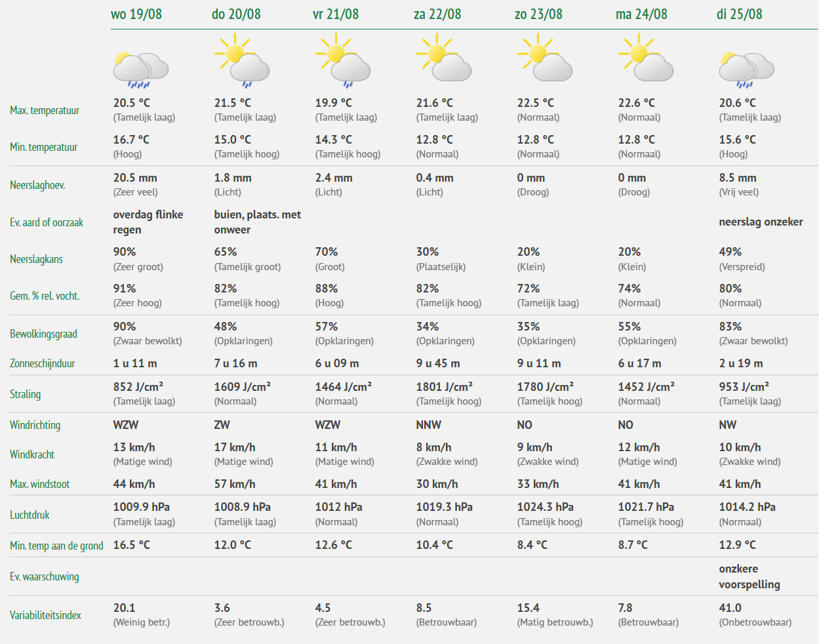The image size is (819, 644).
Task: Click the rainy cloud icon for di 25/08
Action: (x=747, y=70)
